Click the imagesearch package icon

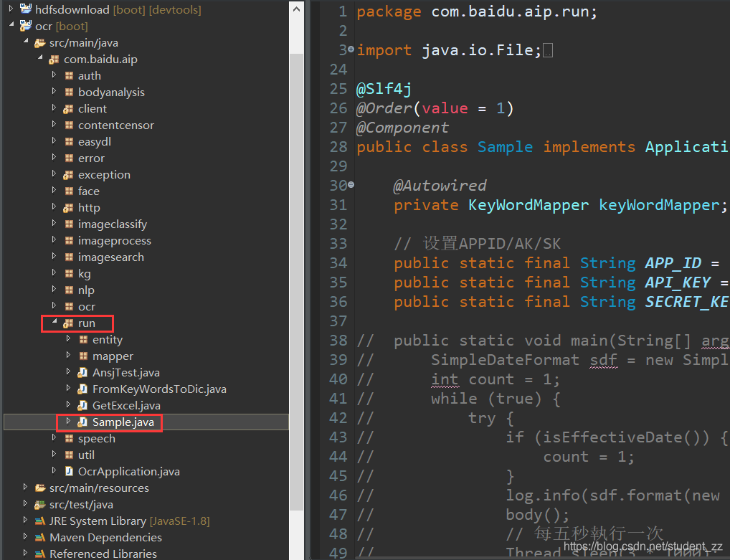(x=69, y=257)
